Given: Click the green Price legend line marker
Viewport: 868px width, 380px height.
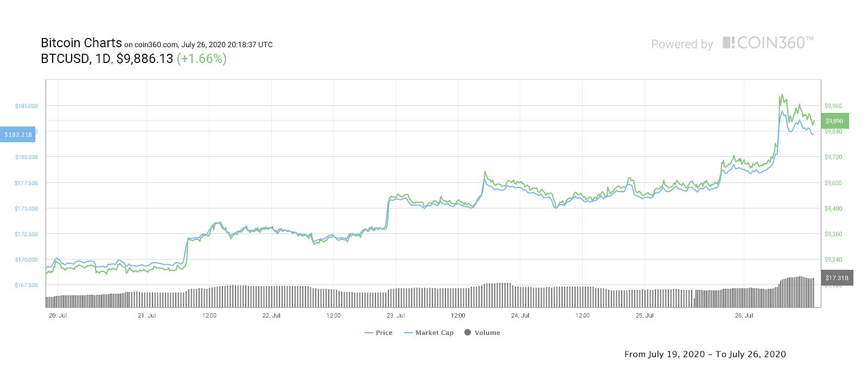Looking at the screenshot, I should tap(369, 333).
